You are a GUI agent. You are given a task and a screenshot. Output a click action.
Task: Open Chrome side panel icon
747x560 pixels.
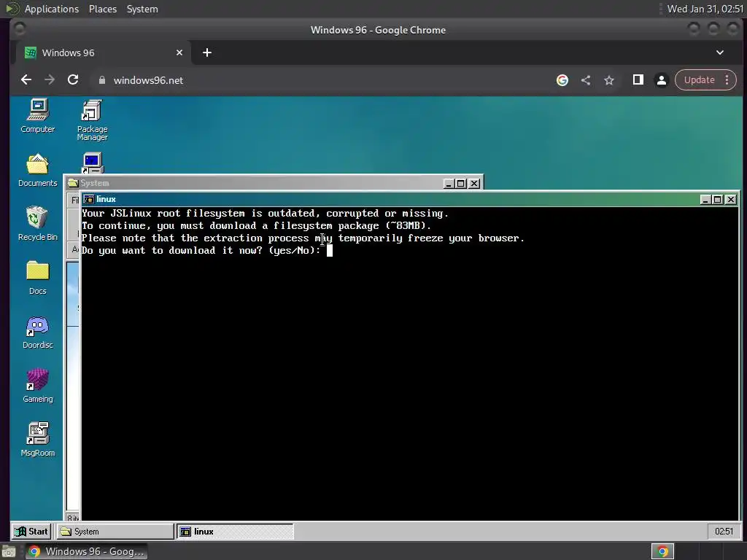(638, 80)
